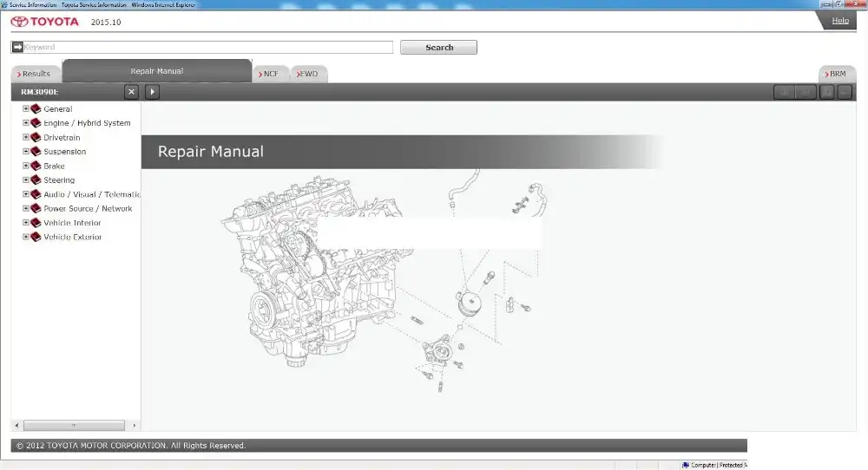Click the Audio / Visual / Telematics book icon
Image resolution: width=868 pixels, height=470 pixels.
36,194
